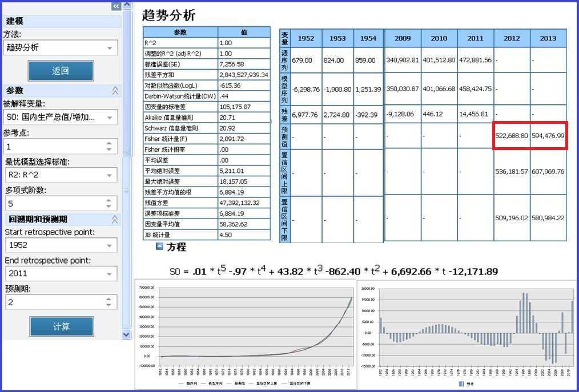The width and height of the screenshot is (579, 392).
Task: Click the S0 polynomial equation text
Action: (334, 271)
